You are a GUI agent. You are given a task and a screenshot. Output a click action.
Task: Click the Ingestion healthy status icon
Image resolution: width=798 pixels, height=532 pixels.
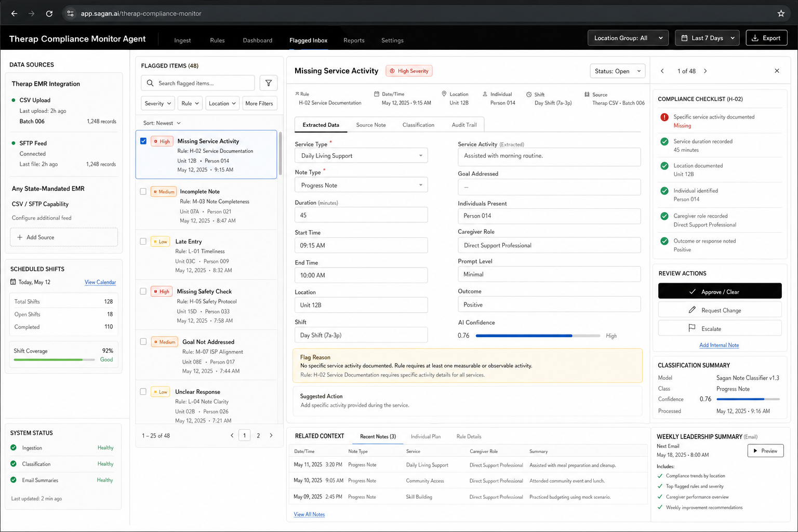click(14, 448)
